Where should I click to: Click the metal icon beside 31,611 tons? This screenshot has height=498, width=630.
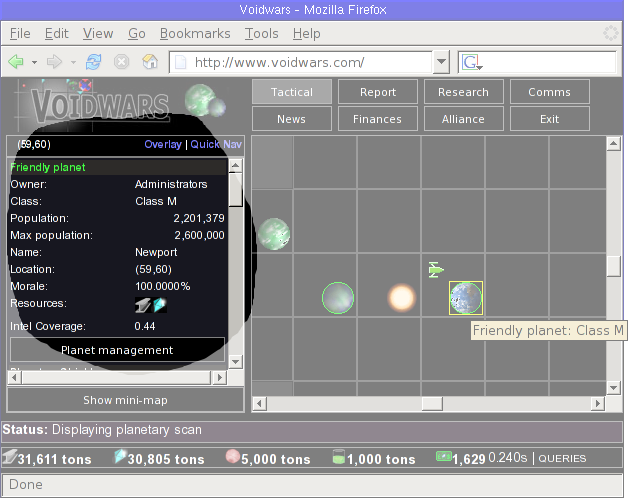tap(9, 457)
